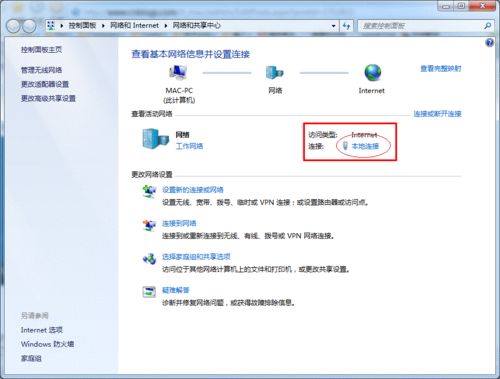
Task: Click the plug icon beside 本地连接
Action: point(345,146)
